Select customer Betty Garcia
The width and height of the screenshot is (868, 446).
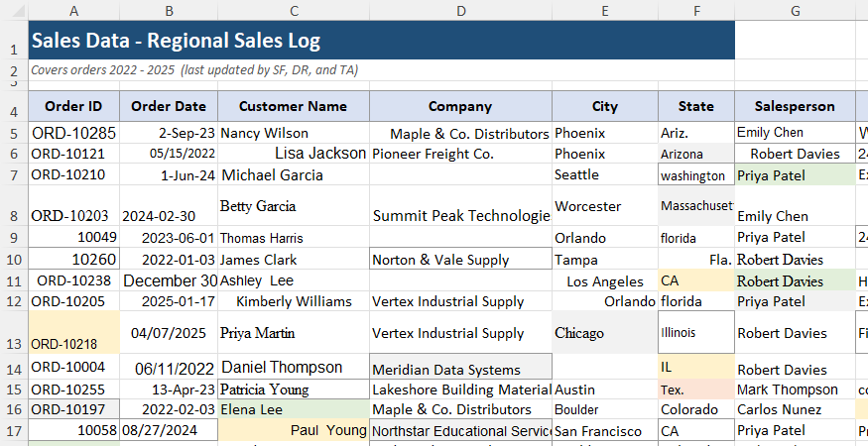coord(294,205)
